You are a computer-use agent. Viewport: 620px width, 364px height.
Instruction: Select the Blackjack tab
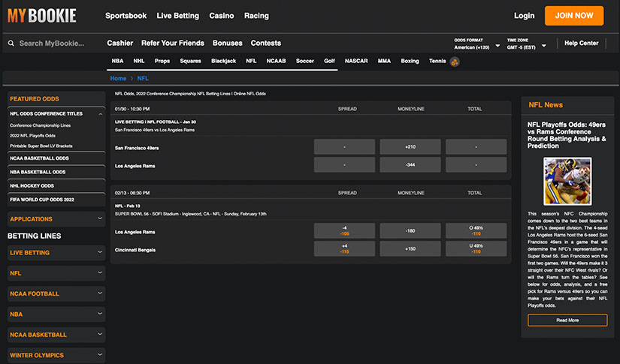pos(223,61)
